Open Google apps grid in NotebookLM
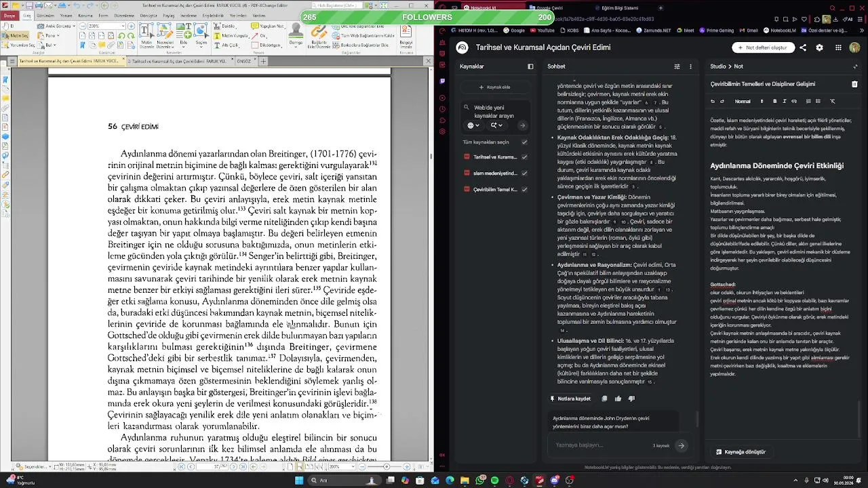Viewport: 868px width, 488px height. pos(838,47)
